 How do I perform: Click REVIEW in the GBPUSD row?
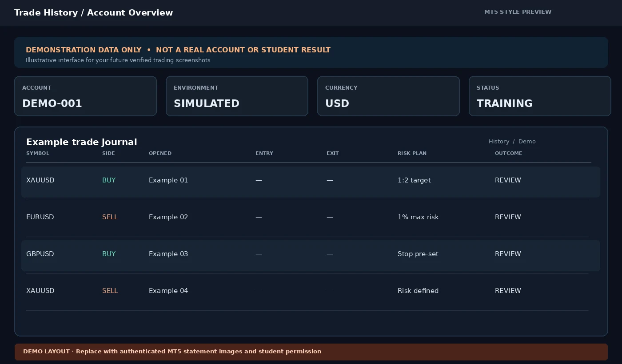pos(508,254)
